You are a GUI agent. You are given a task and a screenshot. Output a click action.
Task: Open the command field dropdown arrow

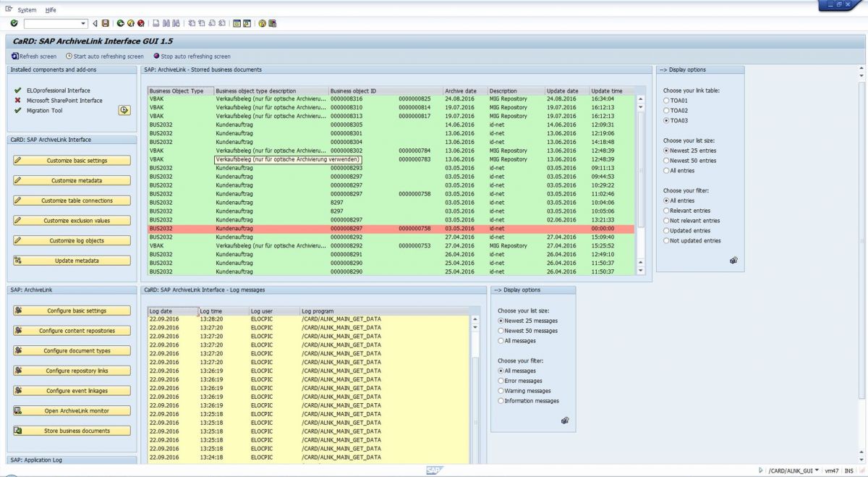[x=84, y=24]
